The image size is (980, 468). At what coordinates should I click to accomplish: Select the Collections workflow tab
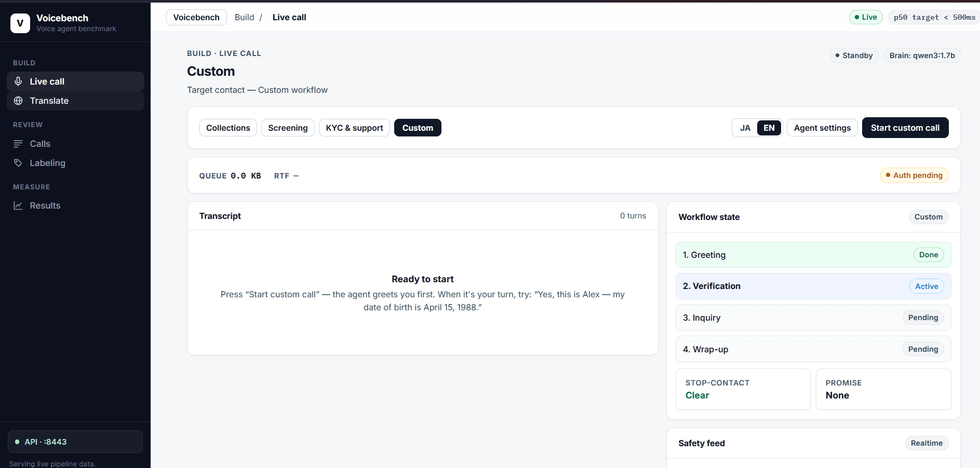tap(228, 128)
